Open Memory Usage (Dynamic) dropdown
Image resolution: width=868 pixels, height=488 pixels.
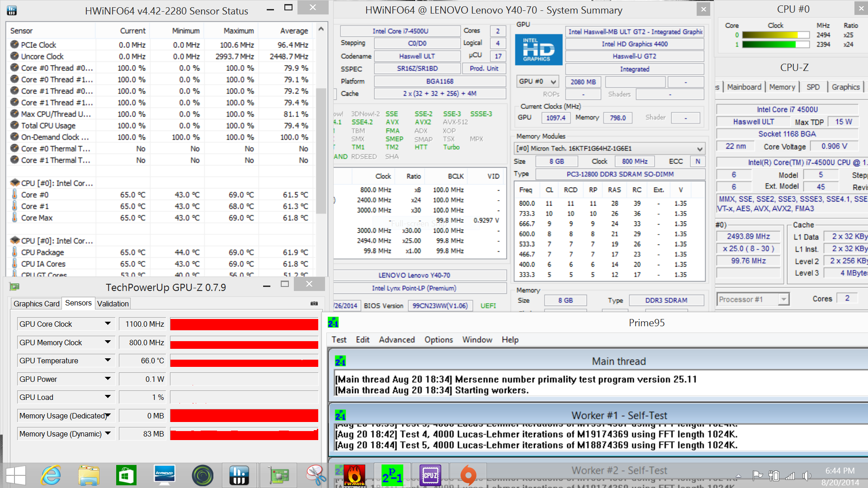coord(108,433)
